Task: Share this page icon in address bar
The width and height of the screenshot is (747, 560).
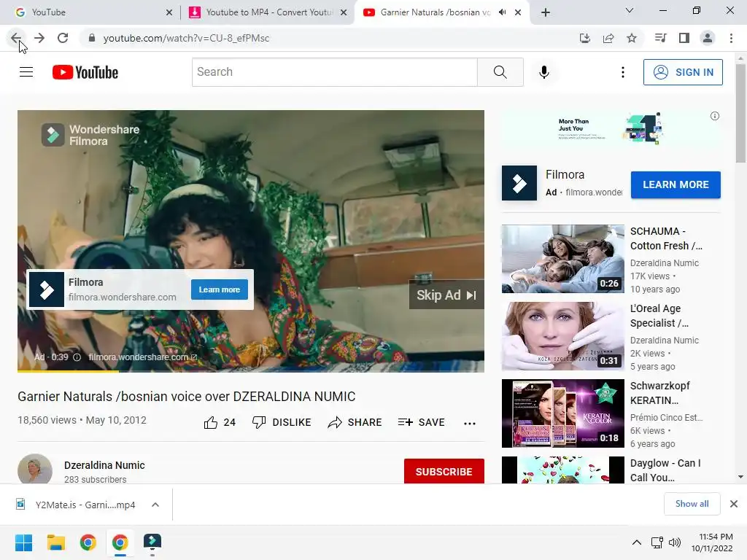Action: pos(608,38)
